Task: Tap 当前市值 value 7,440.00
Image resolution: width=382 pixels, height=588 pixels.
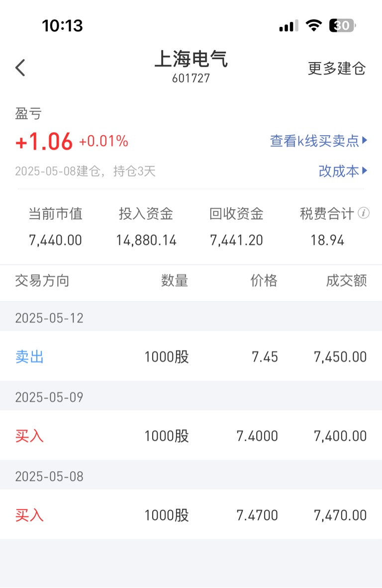Action: tap(55, 241)
